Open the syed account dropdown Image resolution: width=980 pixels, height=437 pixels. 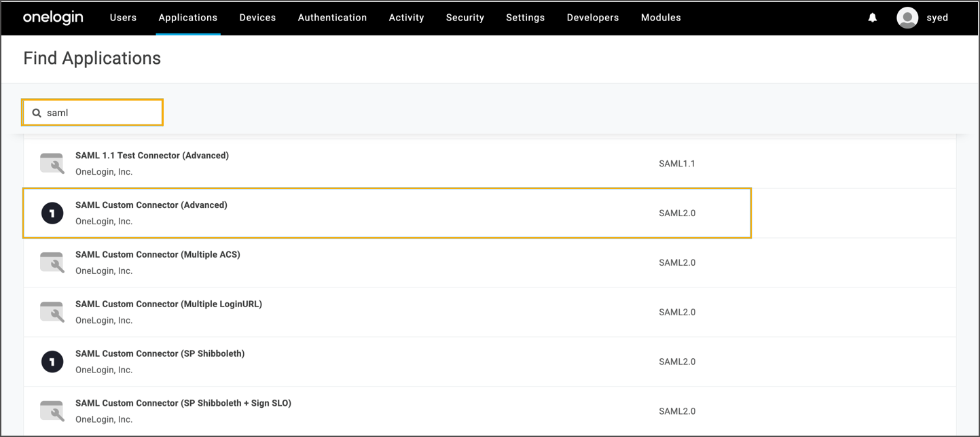point(937,18)
